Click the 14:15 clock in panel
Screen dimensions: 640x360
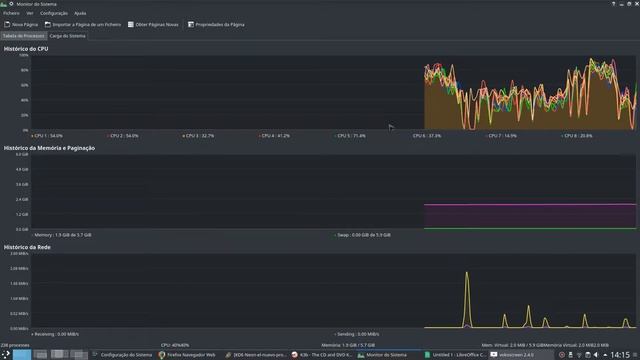[x=620, y=355]
